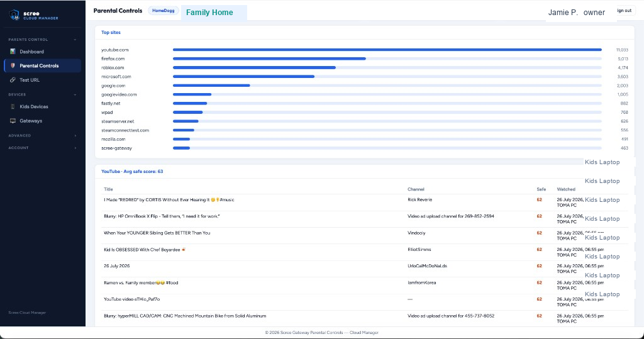Image resolution: width=644 pixels, height=339 pixels.
Task: Select the wpad entry in Top sites
Action: (x=107, y=113)
